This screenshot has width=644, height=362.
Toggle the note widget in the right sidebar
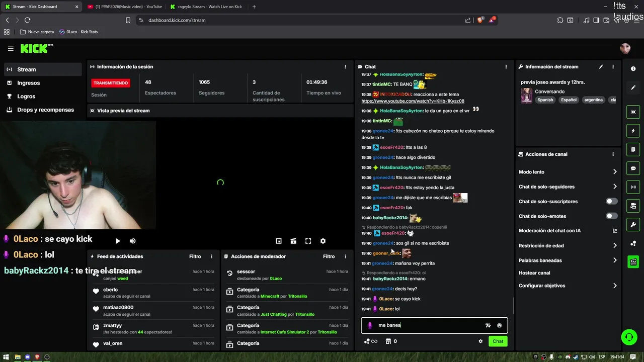tap(633, 149)
